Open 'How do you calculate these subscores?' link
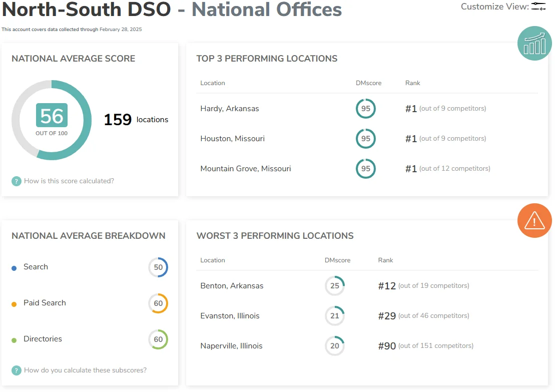Screen dimensions: 555x392 click(85, 370)
